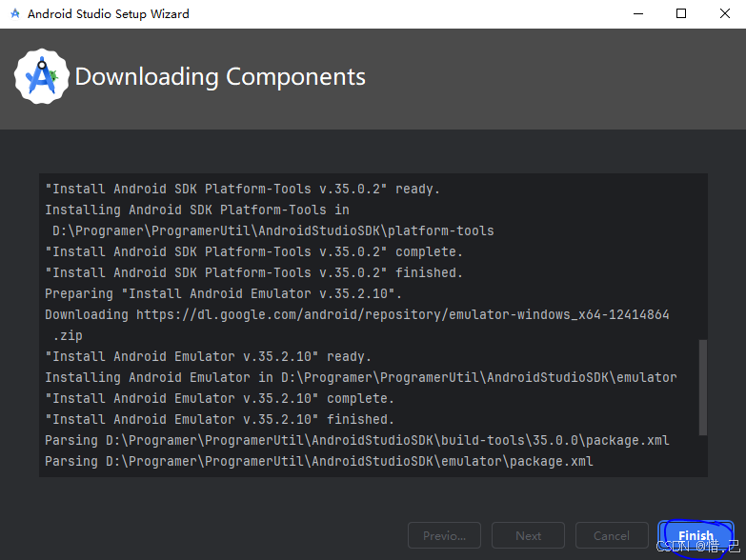Click the emulator-windows_x64 download URL line
The width and height of the screenshot is (746, 560).
point(357,314)
